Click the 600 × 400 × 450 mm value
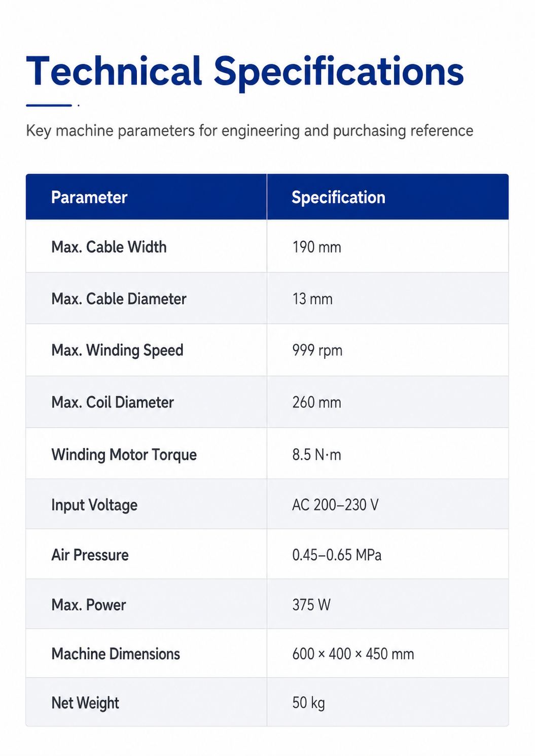Viewport: 535px width, 756px height. (x=353, y=654)
